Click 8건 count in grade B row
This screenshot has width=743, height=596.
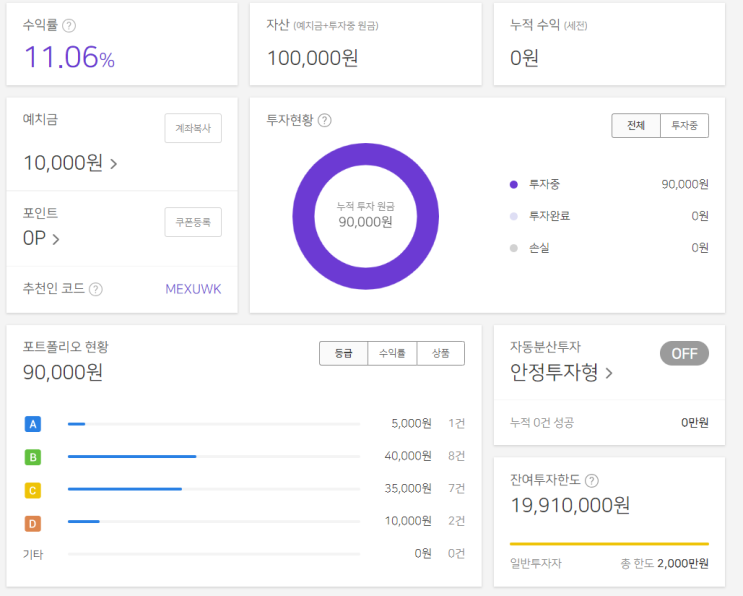coord(456,456)
